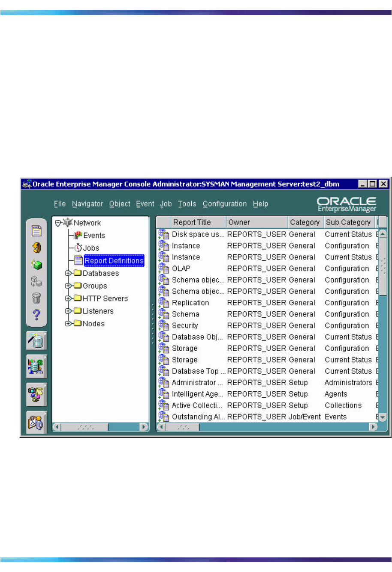This screenshot has width=392, height=572.
Task: Expand the Listeners folder
Action: pyautogui.click(x=68, y=311)
